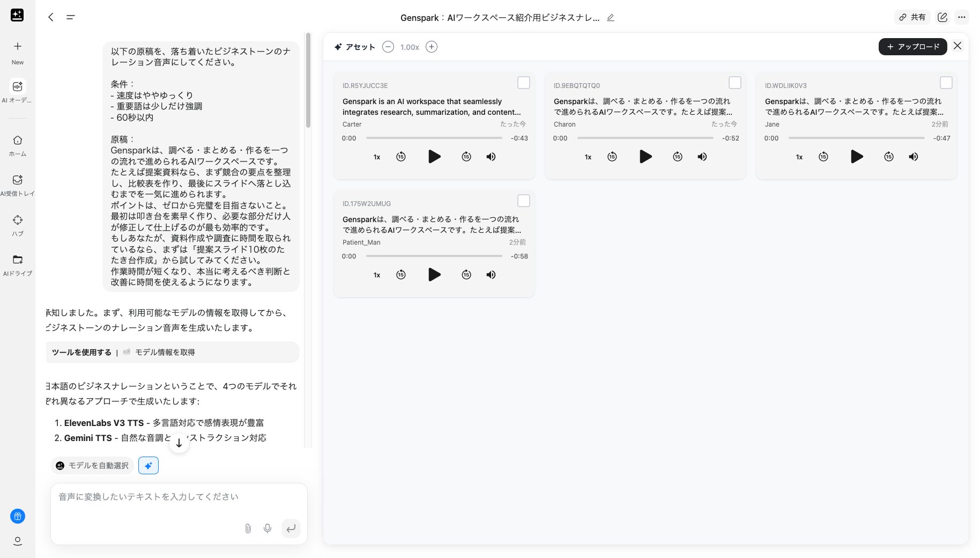Open the モデルを自動選択 model selector
The height and width of the screenshot is (558, 980).
pos(93,465)
